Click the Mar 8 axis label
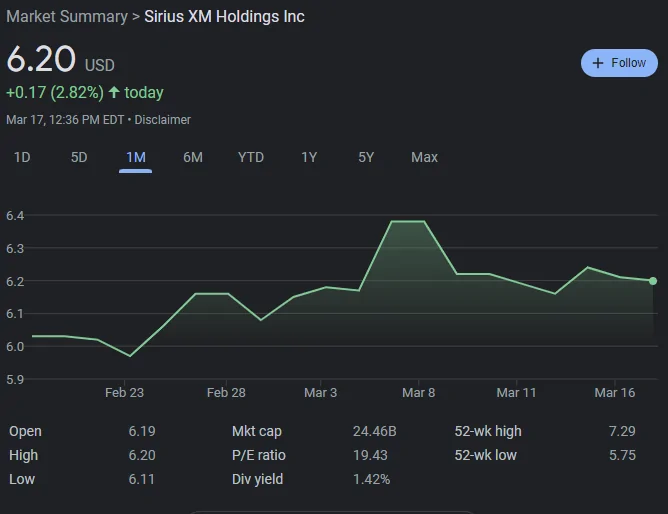The height and width of the screenshot is (514, 668). (x=418, y=392)
